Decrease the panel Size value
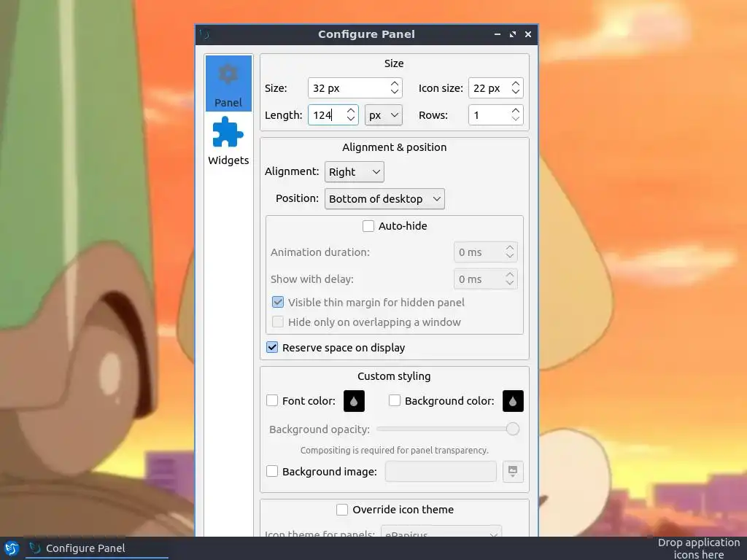Viewport: 747px width, 560px height. tap(395, 92)
